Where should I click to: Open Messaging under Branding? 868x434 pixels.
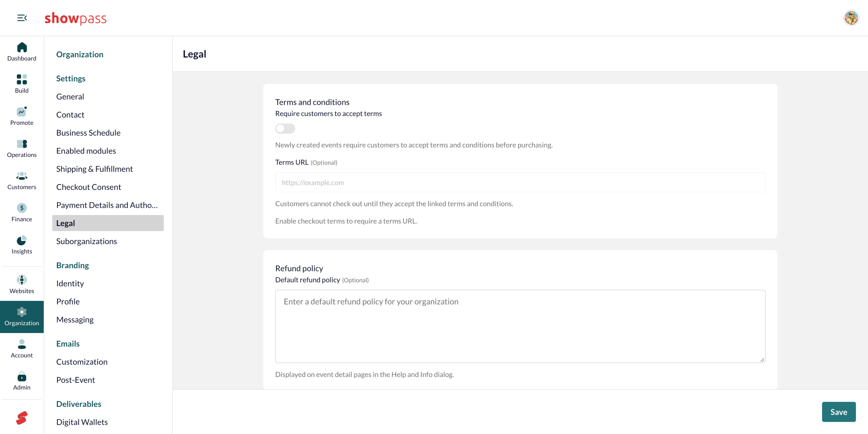coord(75,320)
